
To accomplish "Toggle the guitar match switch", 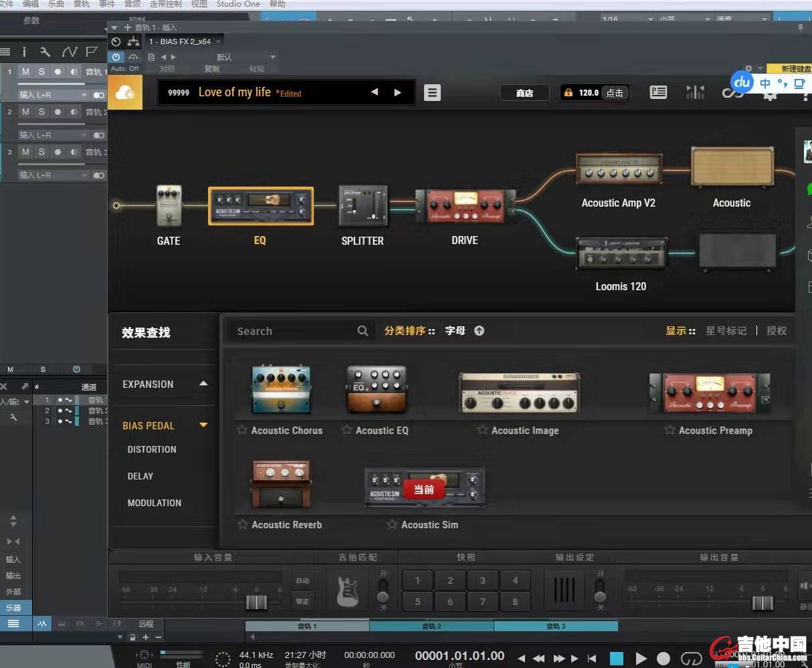I will [x=383, y=591].
